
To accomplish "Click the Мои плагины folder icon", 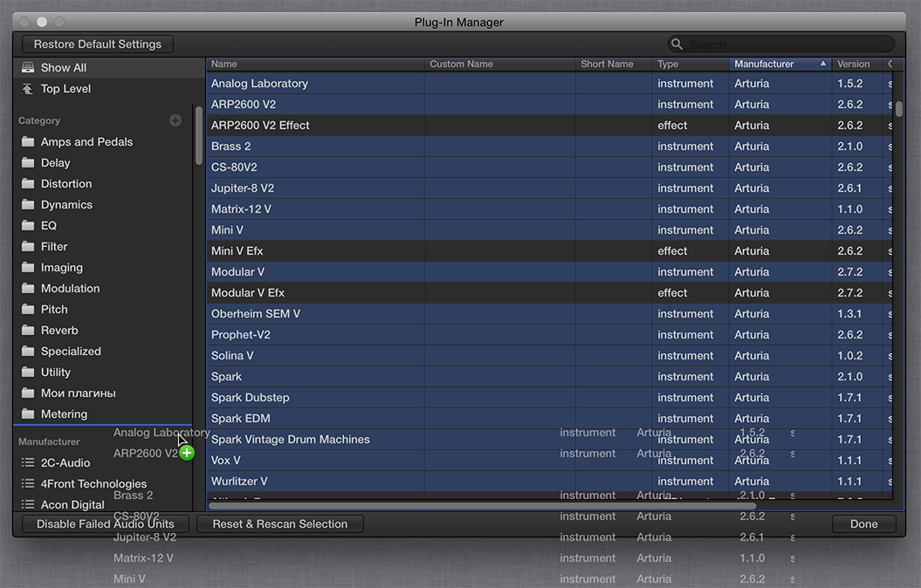I will pyautogui.click(x=28, y=393).
